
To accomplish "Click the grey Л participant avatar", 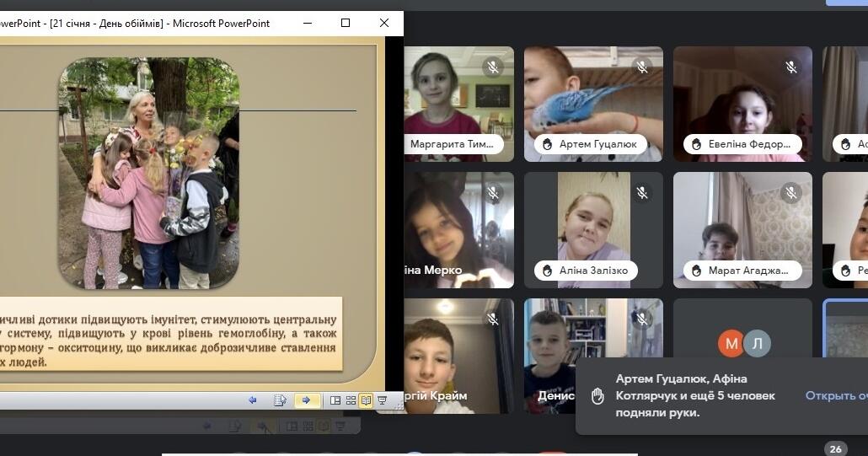I will click(x=758, y=344).
